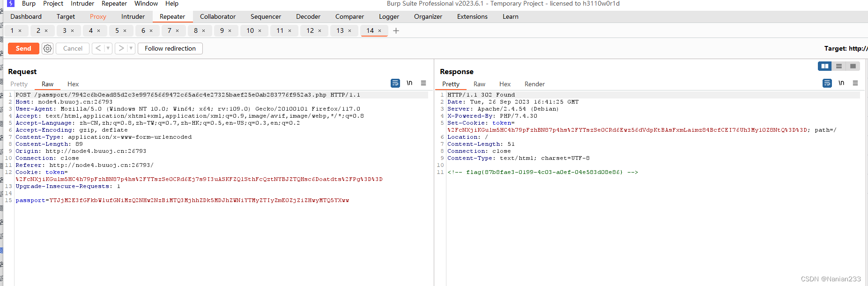Close Repeater tab 1
The width and height of the screenshot is (868, 286).
click(20, 31)
